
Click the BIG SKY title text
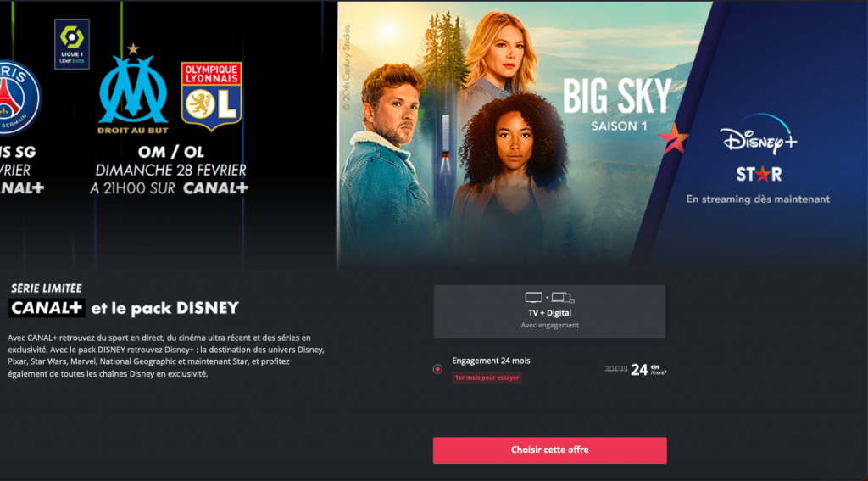click(617, 97)
